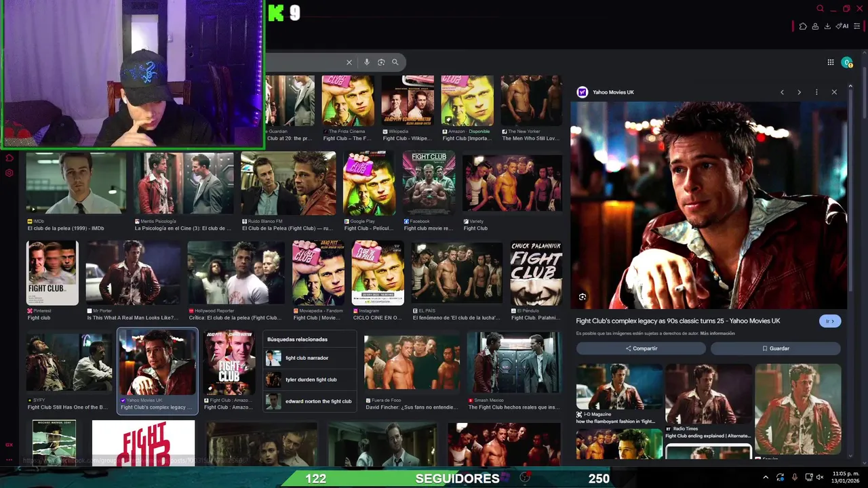The width and height of the screenshot is (868, 488).
Task: Open the Hollywood Reporter Crítica image result
Action: (x=236, y=273)
